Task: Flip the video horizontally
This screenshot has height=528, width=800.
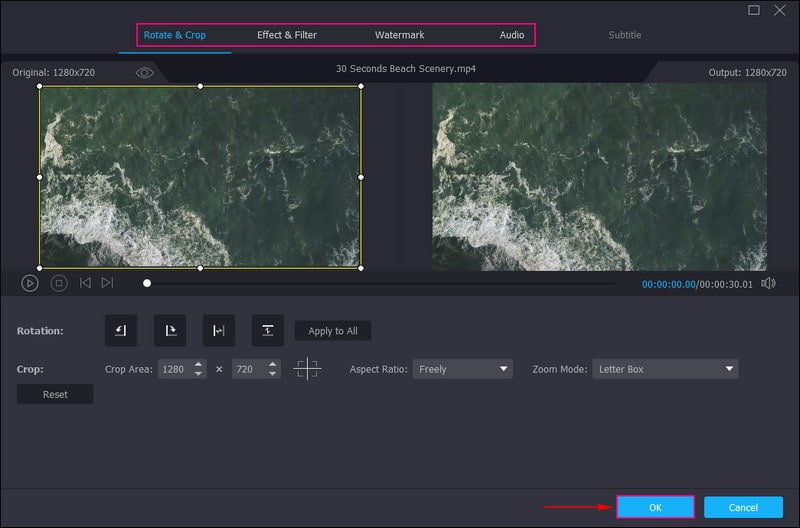Action: coord(219,331)
